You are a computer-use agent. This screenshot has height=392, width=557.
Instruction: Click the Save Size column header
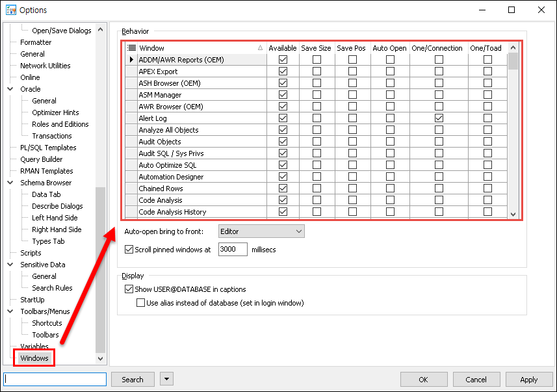(316, 48)
